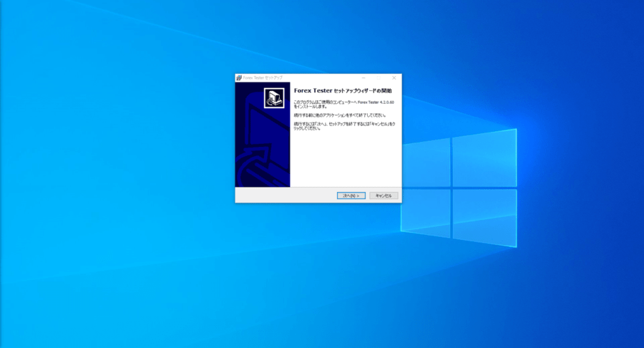Click the text mentioning Forex Tester 4.2.0.60
The height and width of the screenshot is (348, 644).
(344, 104)
